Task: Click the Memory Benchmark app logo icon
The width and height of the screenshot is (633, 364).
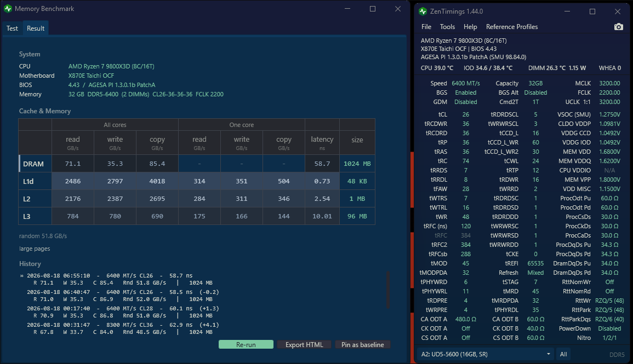Action: (8, 8)
